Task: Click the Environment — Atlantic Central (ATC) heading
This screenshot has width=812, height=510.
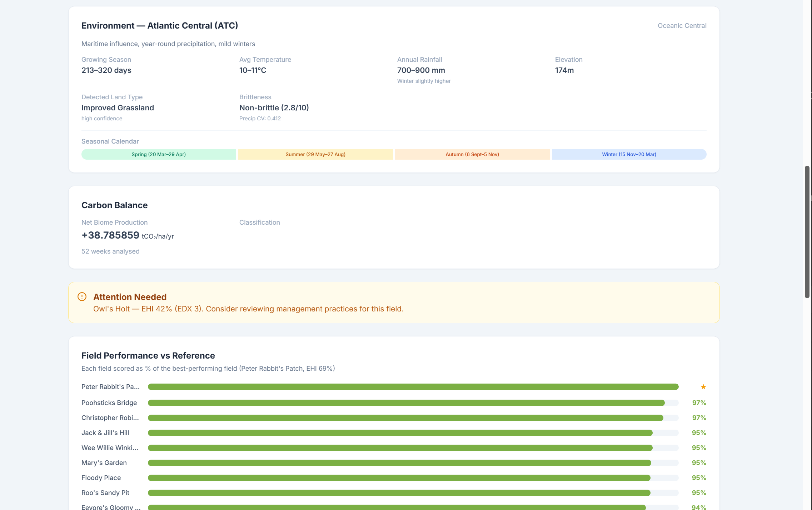Action: pos(160,26)
